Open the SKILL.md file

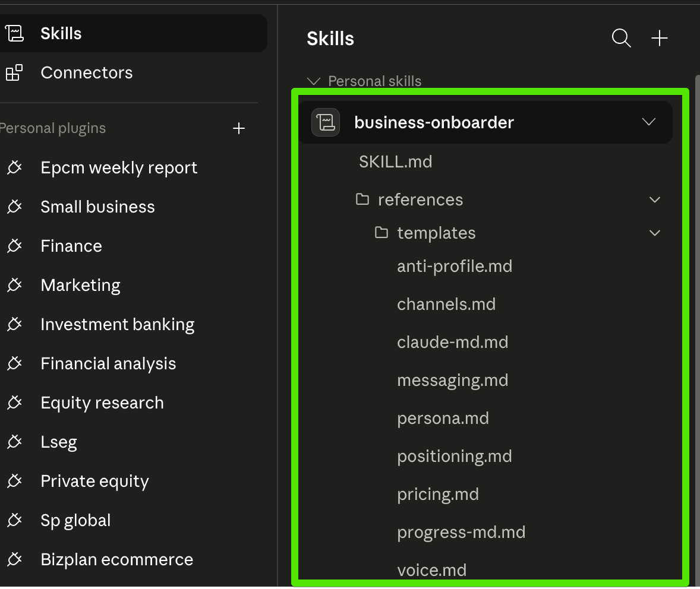pos(395,161)
